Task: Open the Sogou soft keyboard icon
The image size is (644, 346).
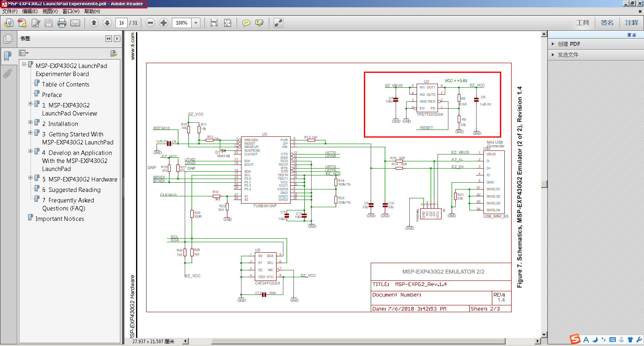Action: click(613, 340)
